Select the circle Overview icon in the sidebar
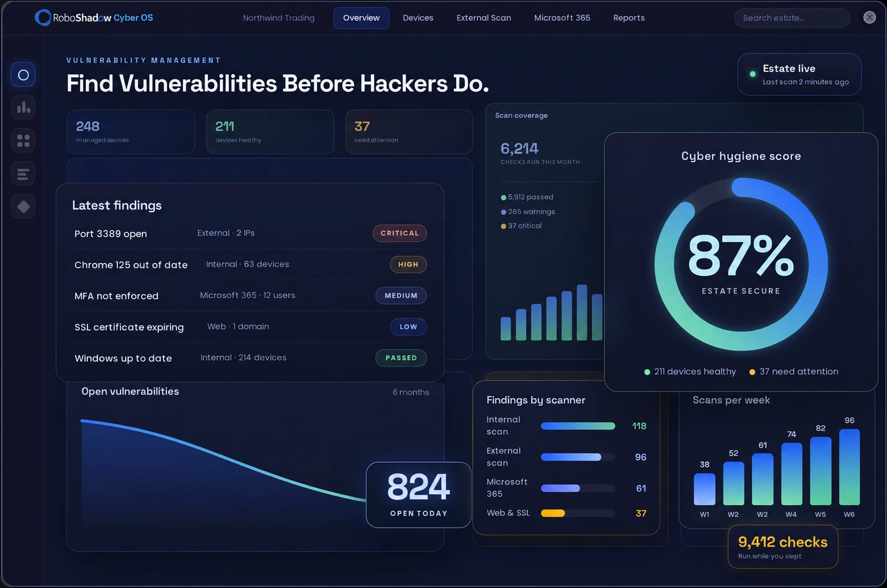This screenshot has width=887, height=588. click(23, 75)
